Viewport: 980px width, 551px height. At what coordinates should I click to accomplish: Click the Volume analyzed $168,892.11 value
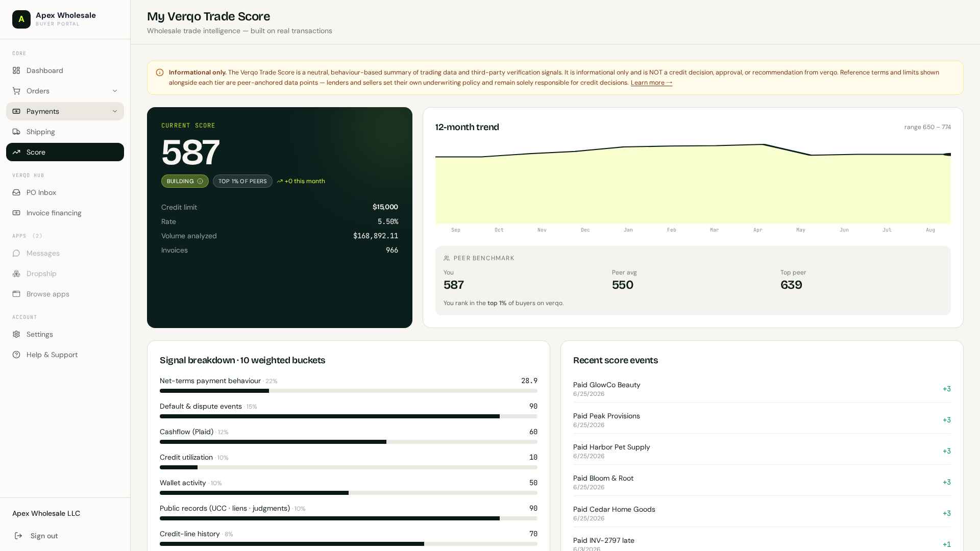tap(376, 236)
